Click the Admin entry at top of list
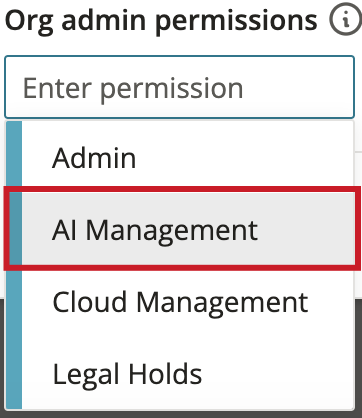 (180, 157)
